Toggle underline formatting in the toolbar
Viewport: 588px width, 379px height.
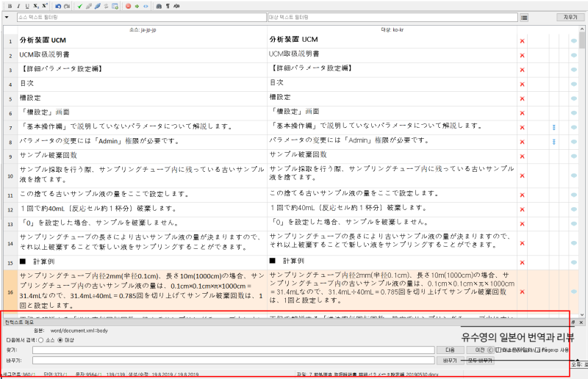[27, 6]
